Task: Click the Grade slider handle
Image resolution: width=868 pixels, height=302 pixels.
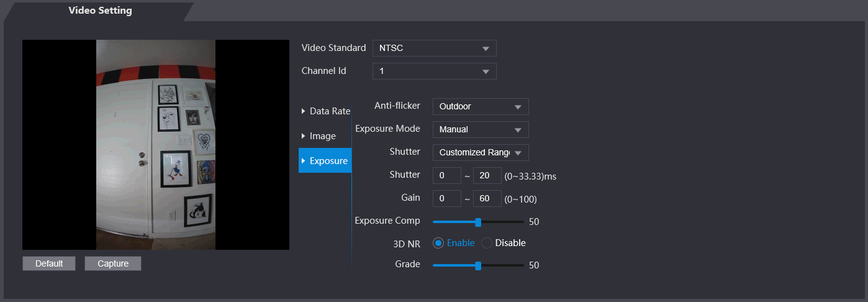Action: tap(478, 265)
